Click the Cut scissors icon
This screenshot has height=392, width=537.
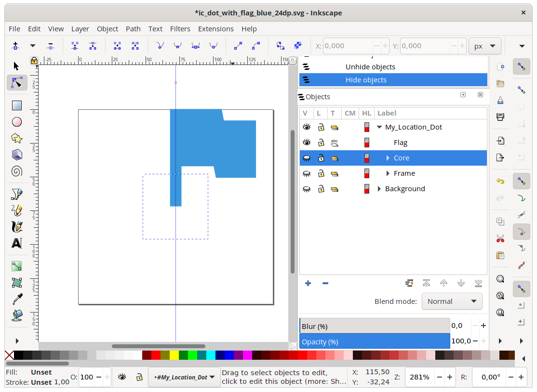click(x=500, y=238)
